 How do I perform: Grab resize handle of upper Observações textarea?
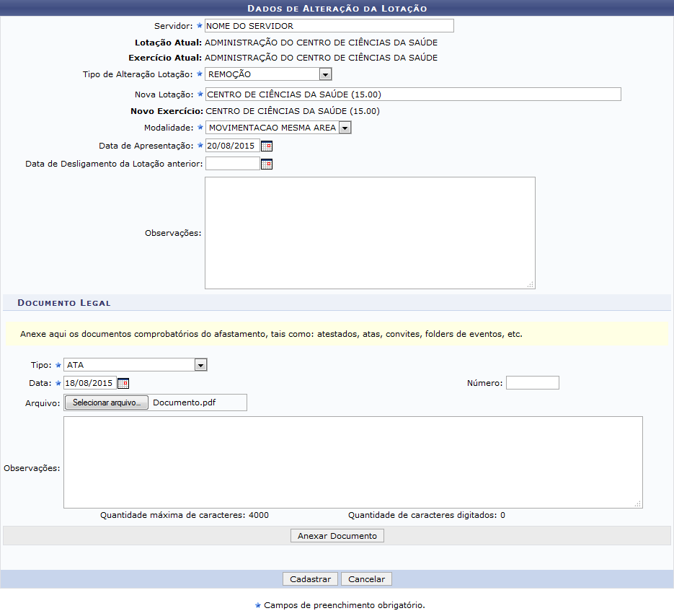pos(530,284)
